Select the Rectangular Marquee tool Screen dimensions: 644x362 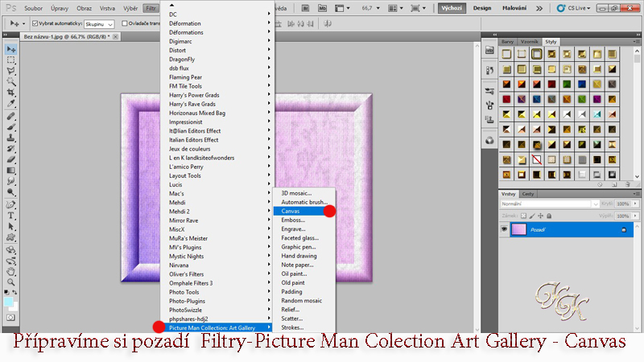(x=11, y=60)
